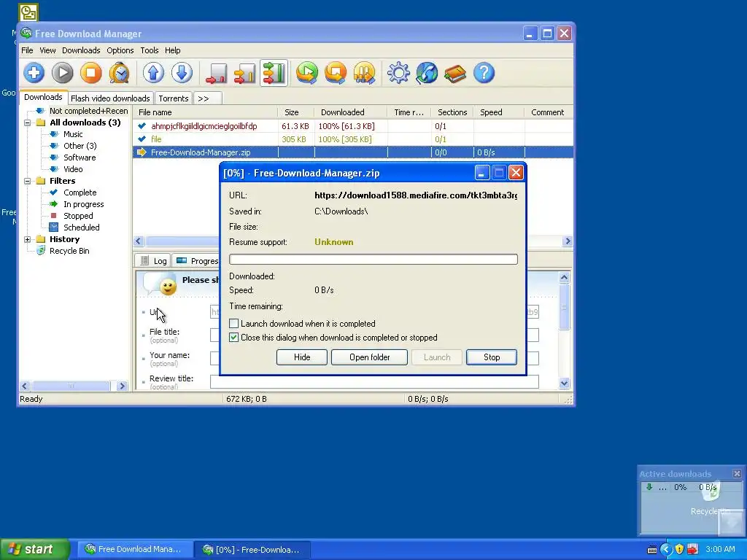
Task: Select the Free-Download-Manager.zip download row
Action: pos(352,152)
